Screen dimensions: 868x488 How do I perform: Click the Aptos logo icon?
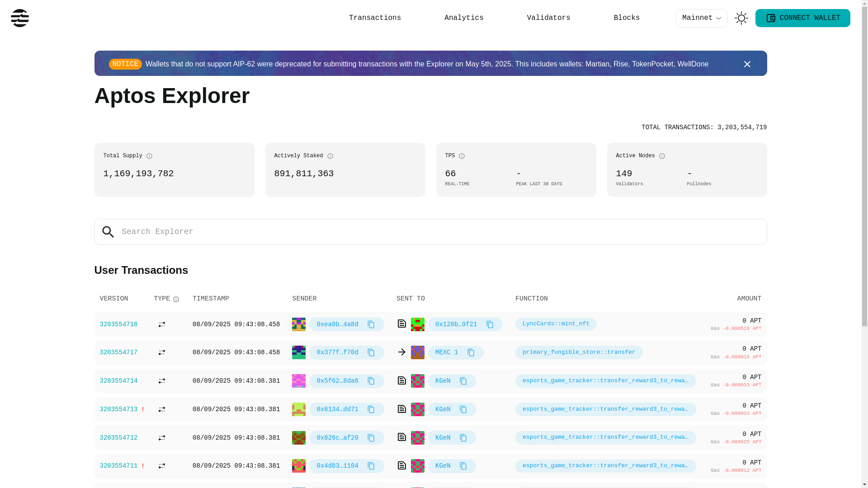coord(20,18)
